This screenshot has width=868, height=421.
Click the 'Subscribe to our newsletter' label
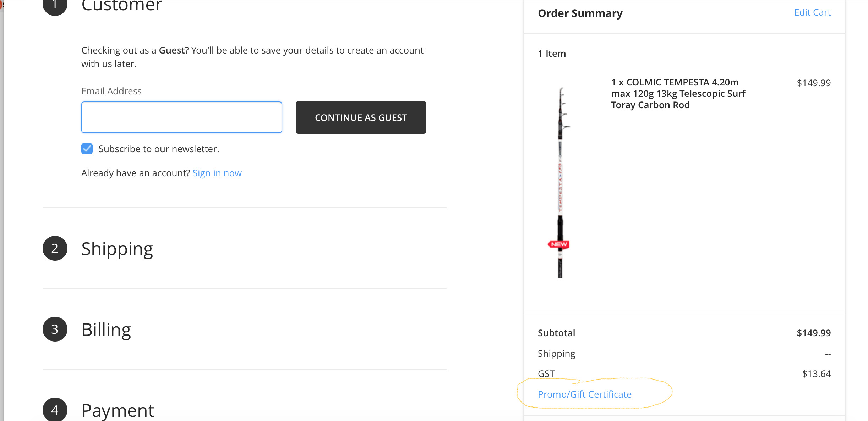[159, 149]
